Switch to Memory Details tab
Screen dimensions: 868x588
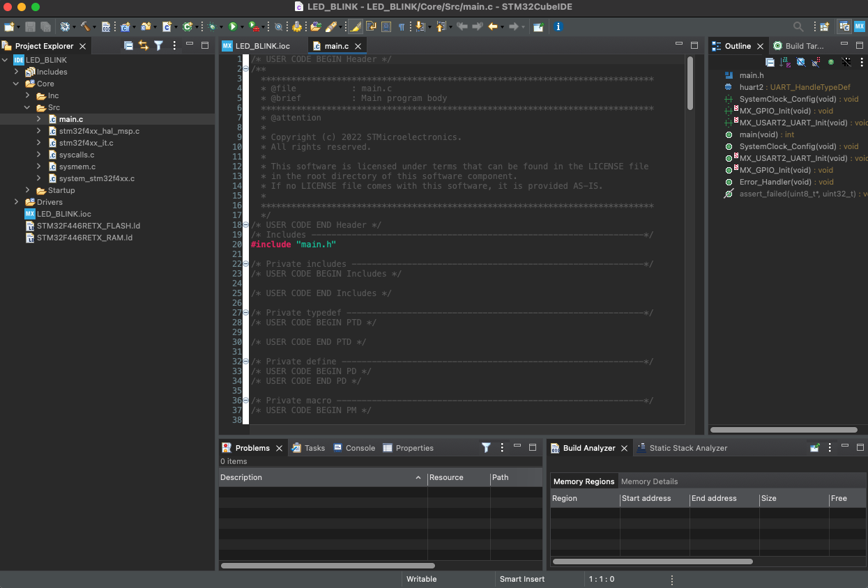[649, 481]
